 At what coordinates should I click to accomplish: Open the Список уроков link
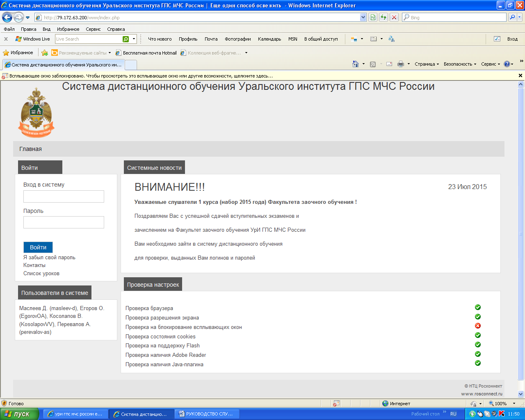(41, 274)
